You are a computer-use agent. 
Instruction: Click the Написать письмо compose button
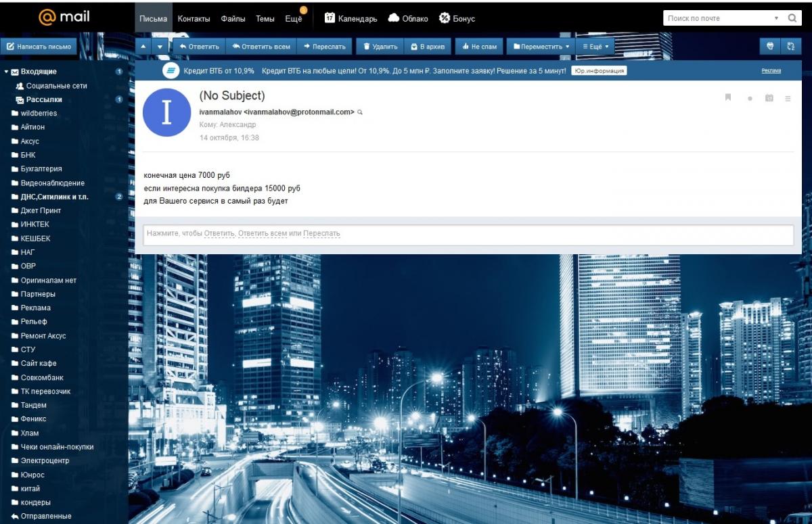(x=39, y=47)
